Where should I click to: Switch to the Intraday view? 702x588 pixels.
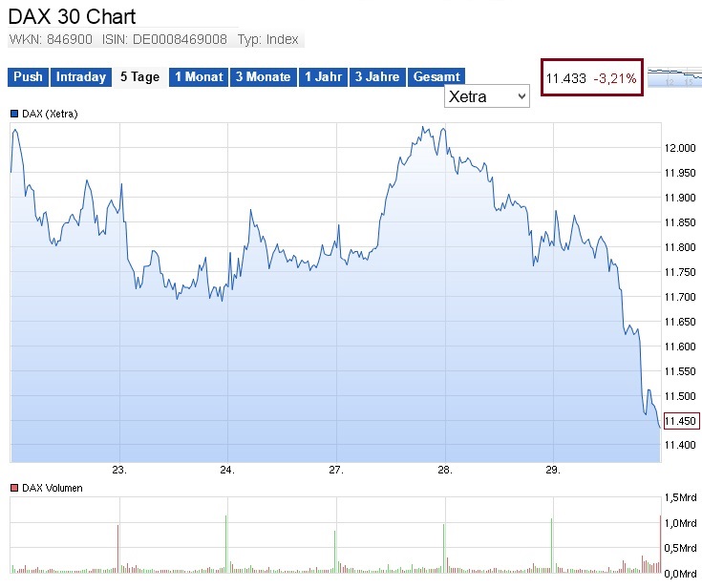pyautogui.click(x=81, y=77)
